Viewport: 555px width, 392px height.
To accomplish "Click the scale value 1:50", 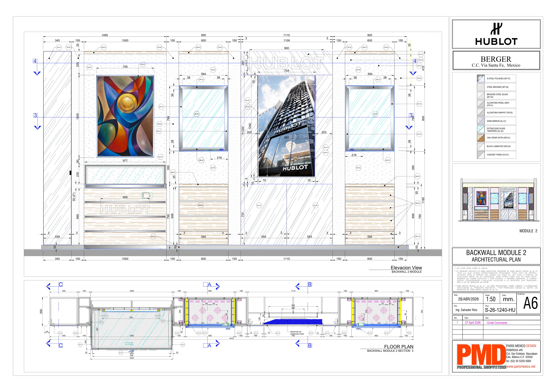I will pos(491,299).
